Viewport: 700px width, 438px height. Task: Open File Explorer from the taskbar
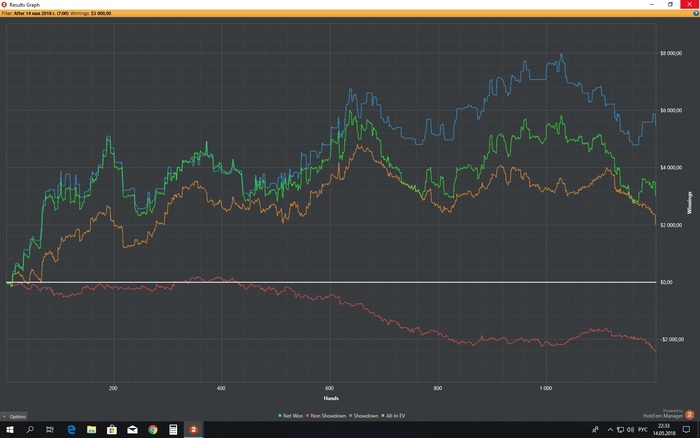[x=92, y=430]
